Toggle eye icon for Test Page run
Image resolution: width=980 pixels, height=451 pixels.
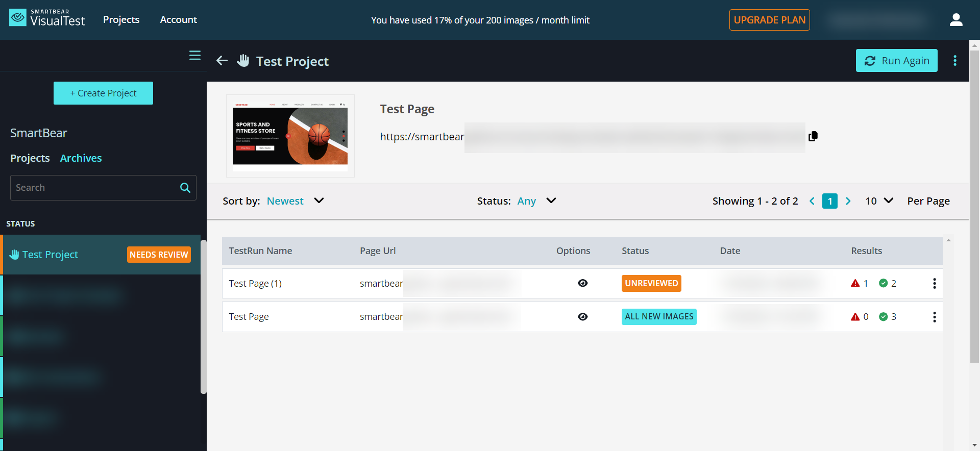click(582, 317)
